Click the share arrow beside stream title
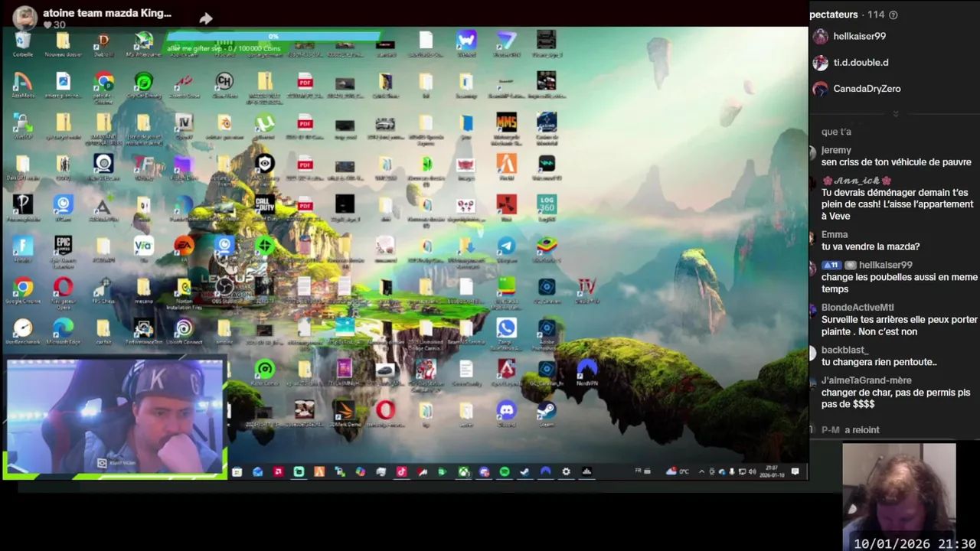 pyautogui.click(x=206, y=18)
